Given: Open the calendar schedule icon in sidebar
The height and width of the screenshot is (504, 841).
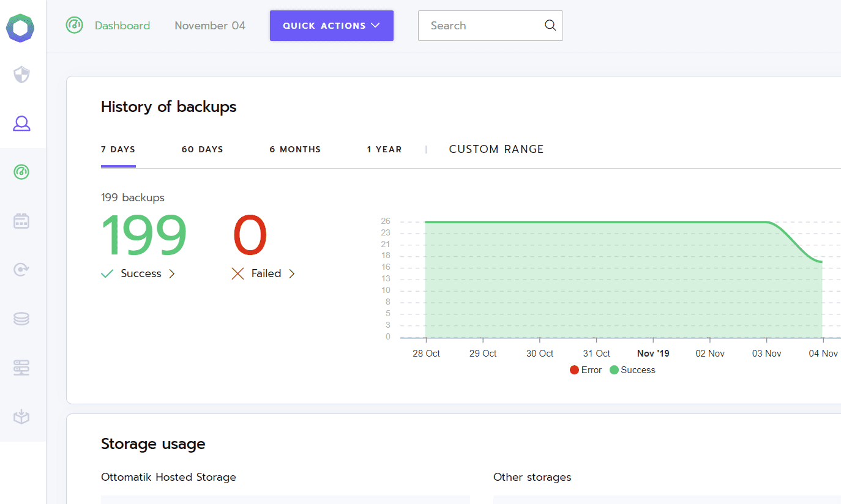Looking at the screenshot, I should [x=21, y=221].
